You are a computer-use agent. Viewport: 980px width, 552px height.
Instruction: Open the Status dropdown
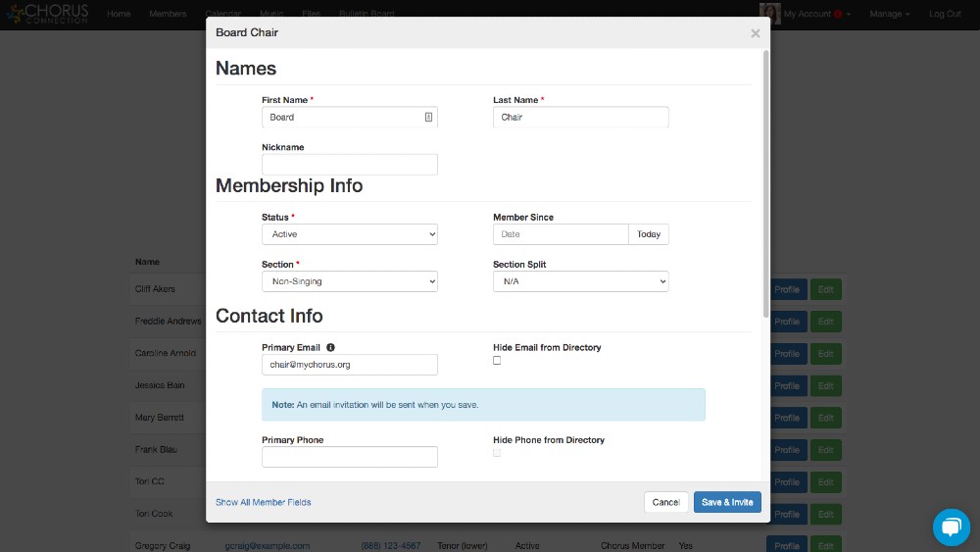click(x=349, y=234)
